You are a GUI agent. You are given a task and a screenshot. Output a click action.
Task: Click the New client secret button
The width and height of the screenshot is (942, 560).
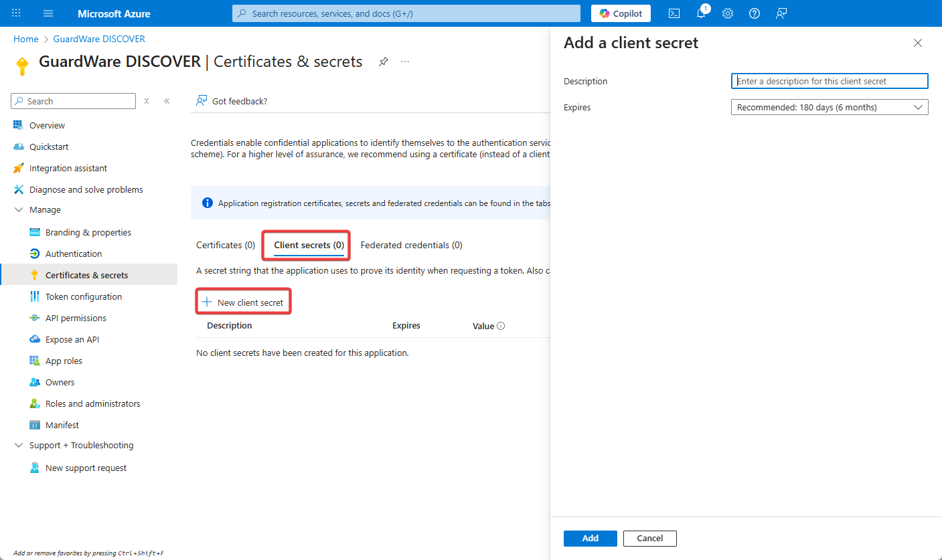pos(243,302)
